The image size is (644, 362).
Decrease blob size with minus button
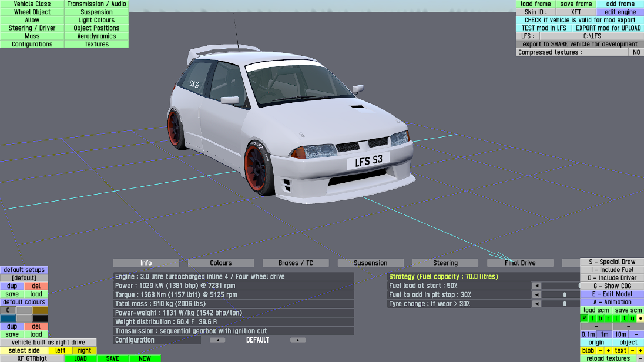(x=600, y=350)
